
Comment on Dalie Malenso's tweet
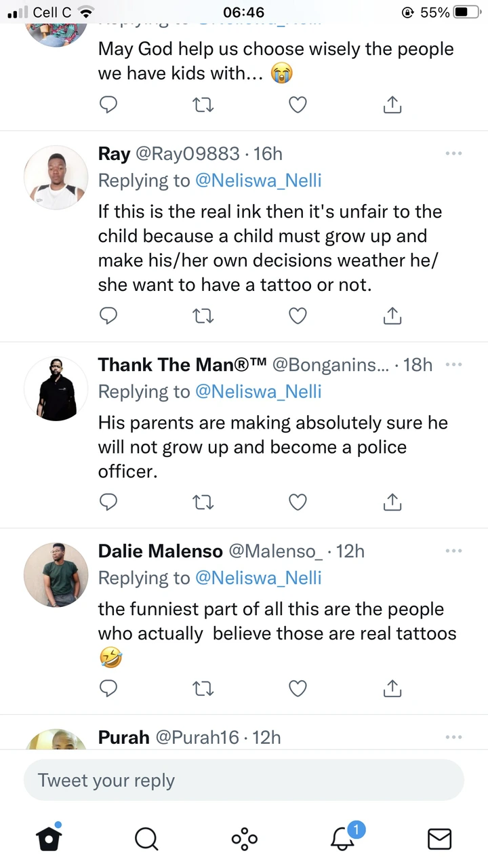[x=108, y=688]
